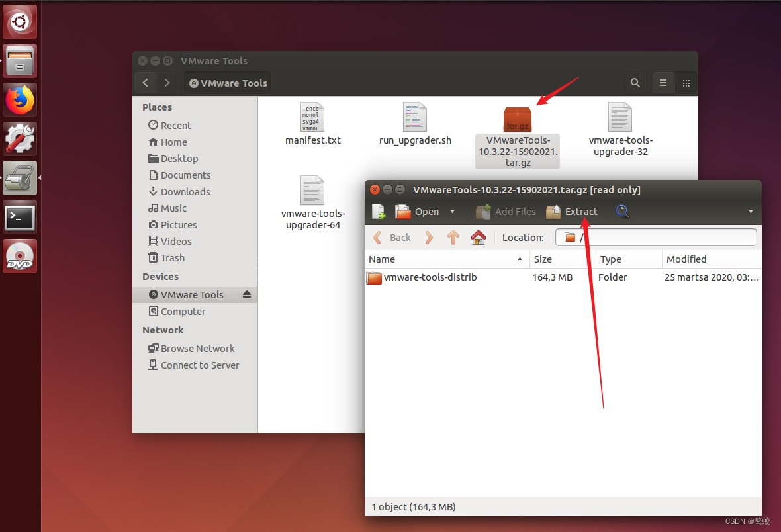Image resolution: width=781 pixels, height=532 pixels.
Task: Open Pictures in Places sidebar
Action: [173, 225]
